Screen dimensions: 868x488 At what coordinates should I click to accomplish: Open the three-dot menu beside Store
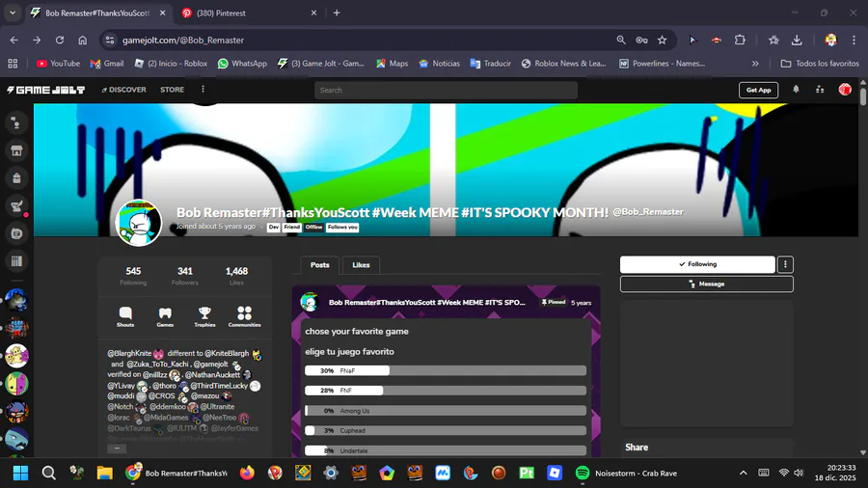[x=203, y=89]
